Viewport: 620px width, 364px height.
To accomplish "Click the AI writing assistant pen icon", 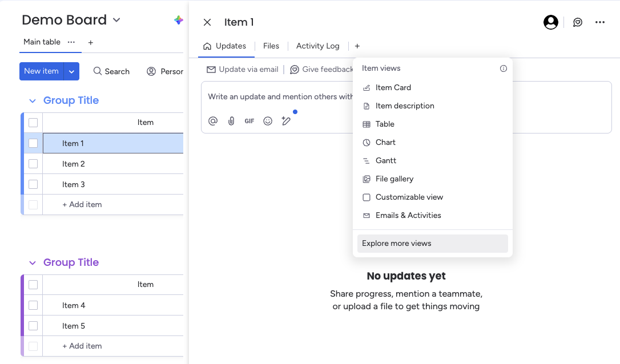I will coord(286,121).
